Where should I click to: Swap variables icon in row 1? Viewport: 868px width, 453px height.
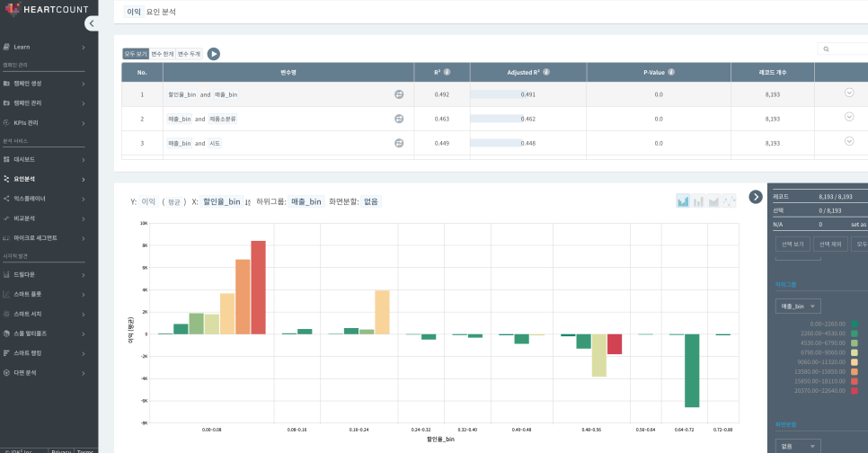coord(399,94)
